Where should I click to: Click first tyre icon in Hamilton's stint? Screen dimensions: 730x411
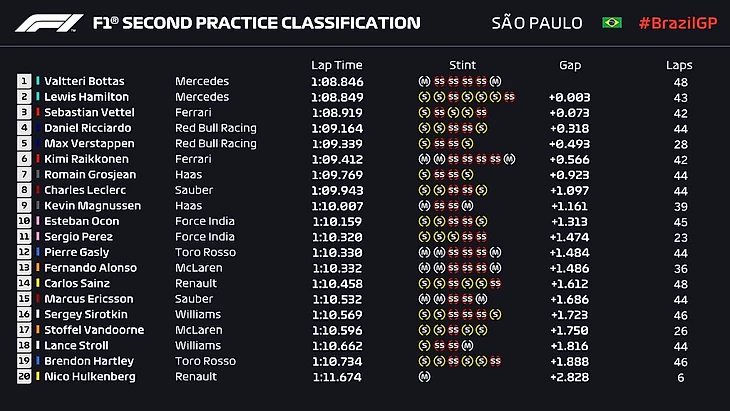tap(425, 97)
